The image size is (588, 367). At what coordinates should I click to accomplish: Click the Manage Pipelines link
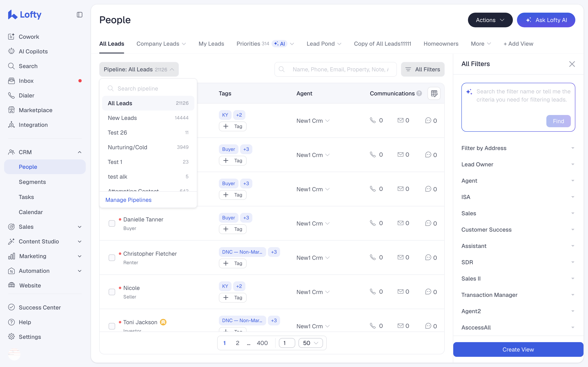(128, 200)
